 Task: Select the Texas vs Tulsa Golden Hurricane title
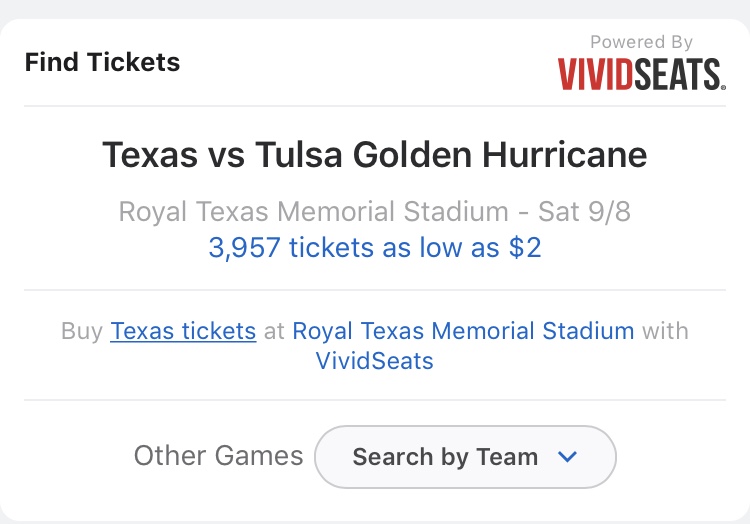[x=375, y=155]
